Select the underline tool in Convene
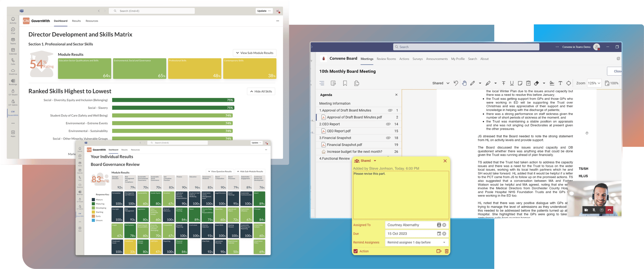 pos(512,83)
